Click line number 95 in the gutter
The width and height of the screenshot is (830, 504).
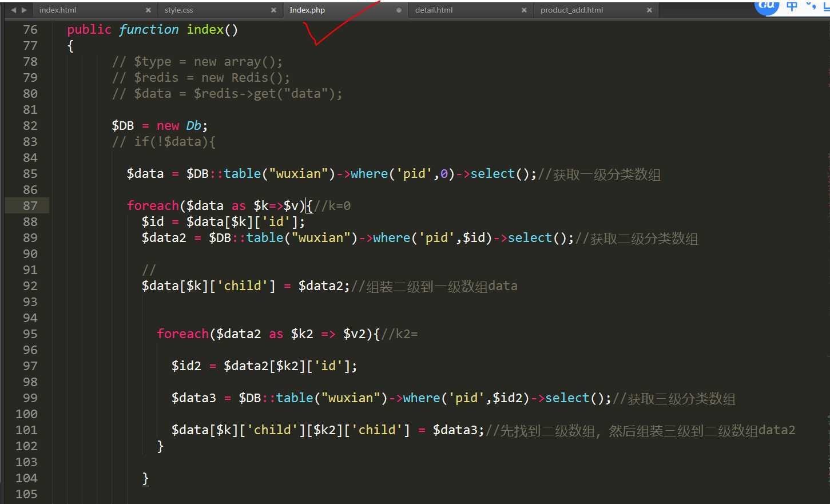pyautogui.click(x=30, y=334)
